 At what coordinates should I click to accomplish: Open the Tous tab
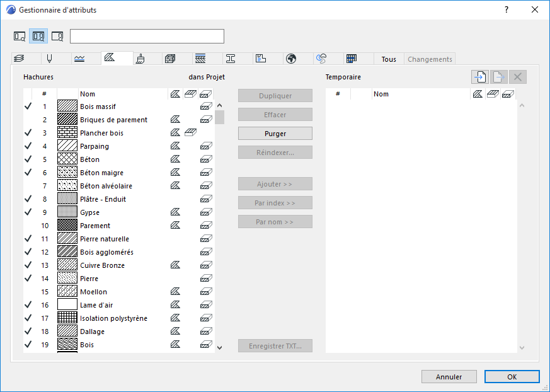[x=389, y=59]
